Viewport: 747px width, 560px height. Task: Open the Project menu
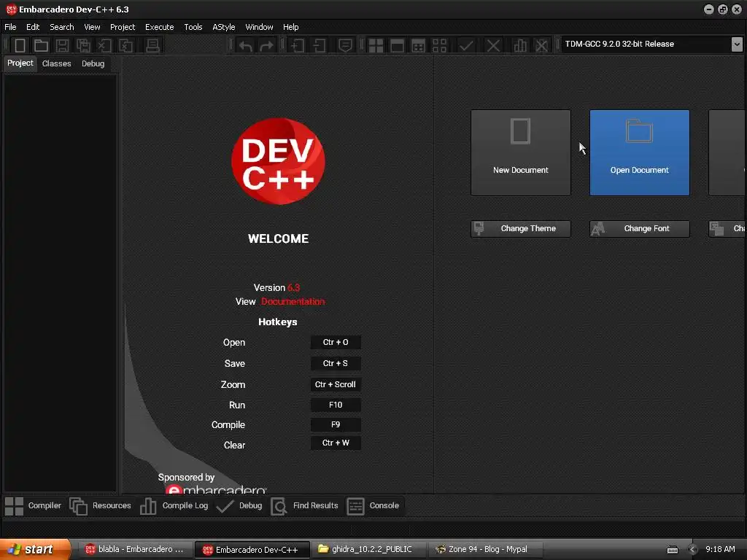click(123, 27)
